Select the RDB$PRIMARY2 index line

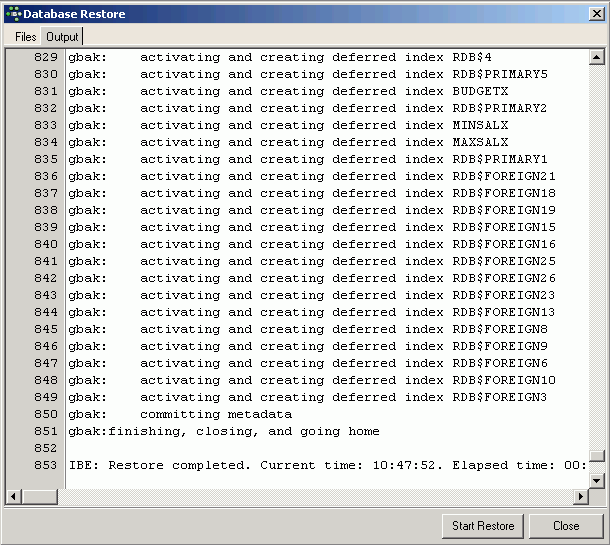[308, 108]
